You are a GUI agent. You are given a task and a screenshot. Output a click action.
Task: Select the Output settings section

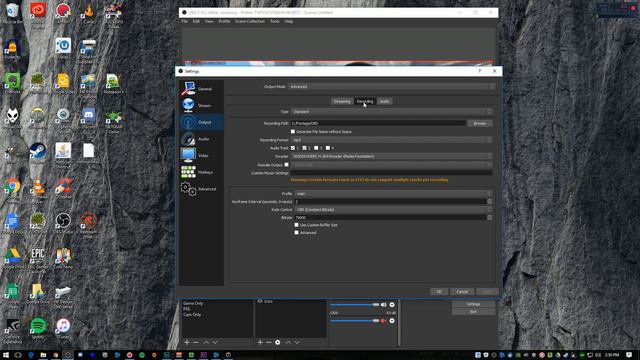202,122
